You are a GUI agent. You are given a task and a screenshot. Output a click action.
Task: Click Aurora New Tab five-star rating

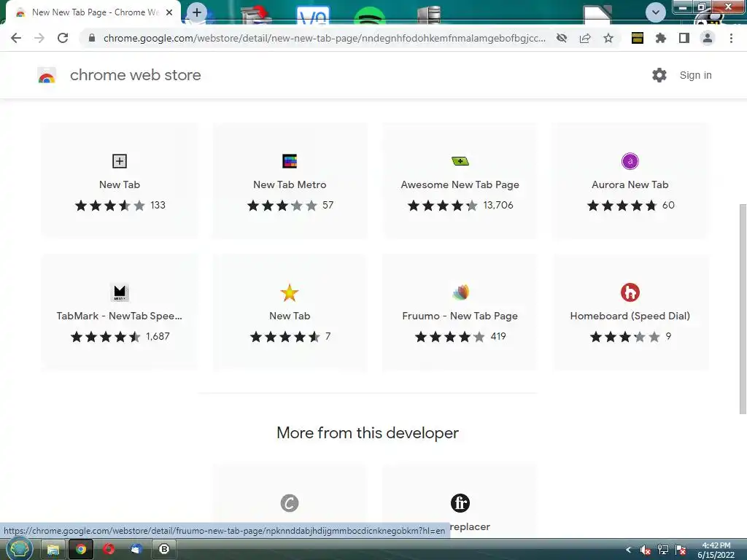point(622,205)
